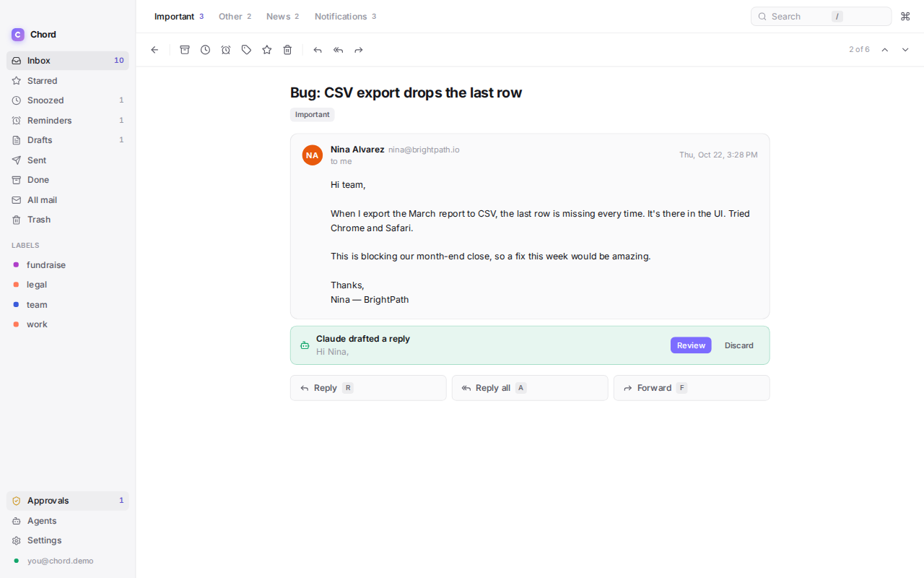The width and height of the screenshot is (924, 578).
Task: Click the Forward button below the message
Action: pyautogui.click(x=692, y=388)
